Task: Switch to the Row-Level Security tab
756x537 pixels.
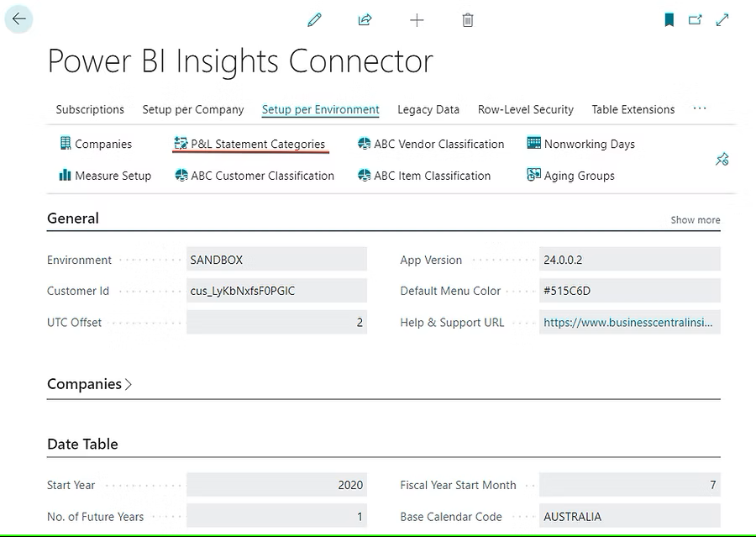Action: (x=525, y=109)
